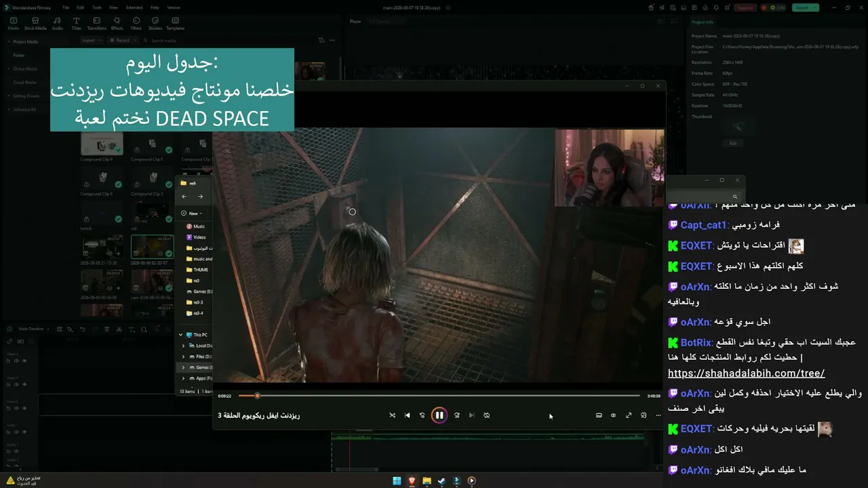
Task: Select the Videos folder in File Explorer
Action: pos(195,237)
